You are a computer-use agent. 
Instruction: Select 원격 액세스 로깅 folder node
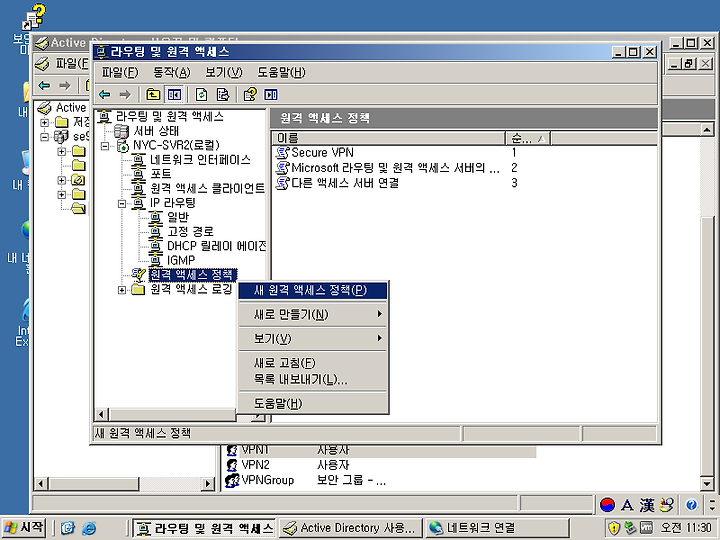click(x=191, y=289)
